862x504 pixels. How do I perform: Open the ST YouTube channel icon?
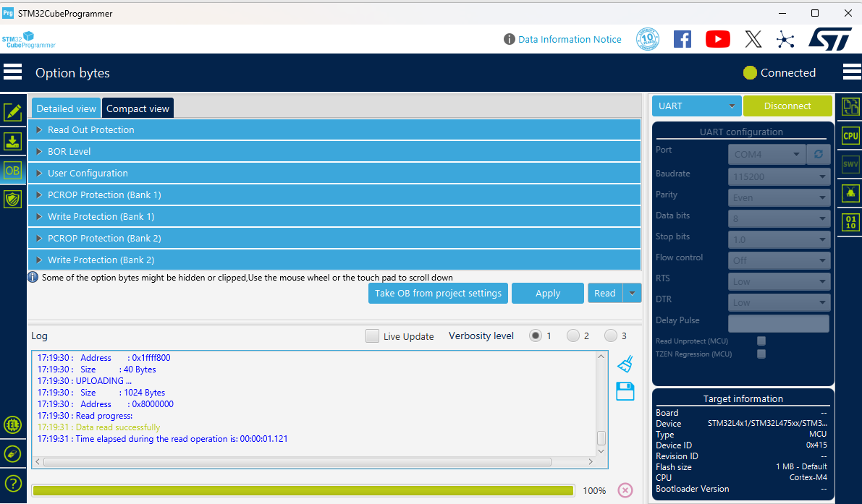point(717,39)
